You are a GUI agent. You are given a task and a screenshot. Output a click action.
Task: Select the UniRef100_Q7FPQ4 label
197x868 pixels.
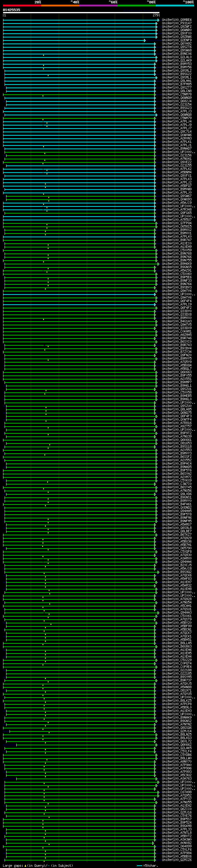177,223
